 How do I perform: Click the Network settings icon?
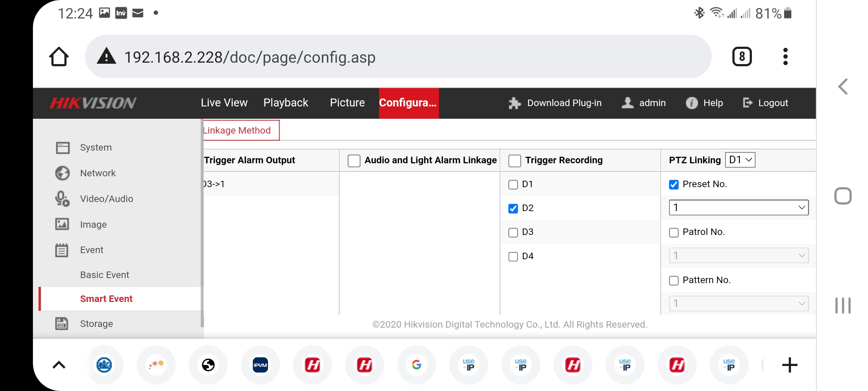62,172
